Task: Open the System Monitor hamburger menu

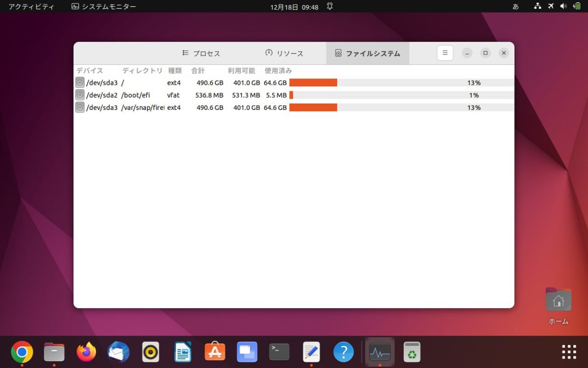Action: point(445,53)
